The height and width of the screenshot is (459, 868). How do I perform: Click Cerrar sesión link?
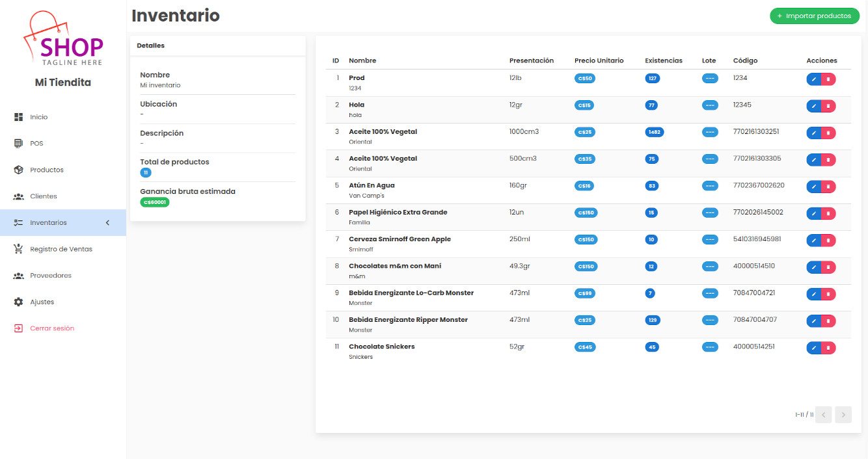tap(63, 328)
